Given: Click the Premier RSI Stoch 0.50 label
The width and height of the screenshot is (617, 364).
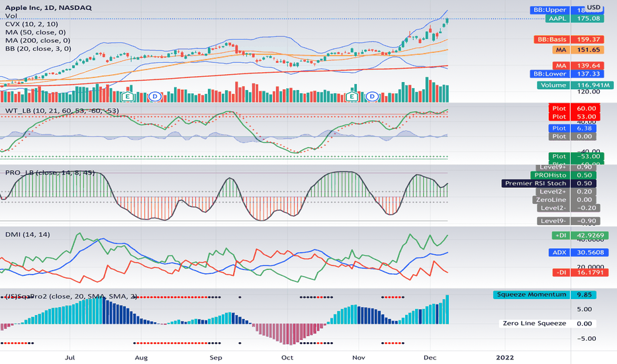Looking at the screenshot, I should [549, 183].
